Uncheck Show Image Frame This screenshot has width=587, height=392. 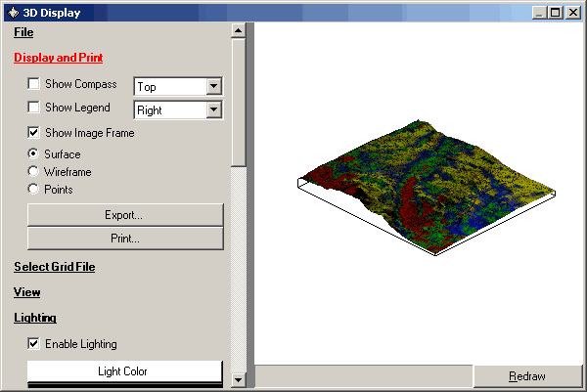tap(33, 132)
